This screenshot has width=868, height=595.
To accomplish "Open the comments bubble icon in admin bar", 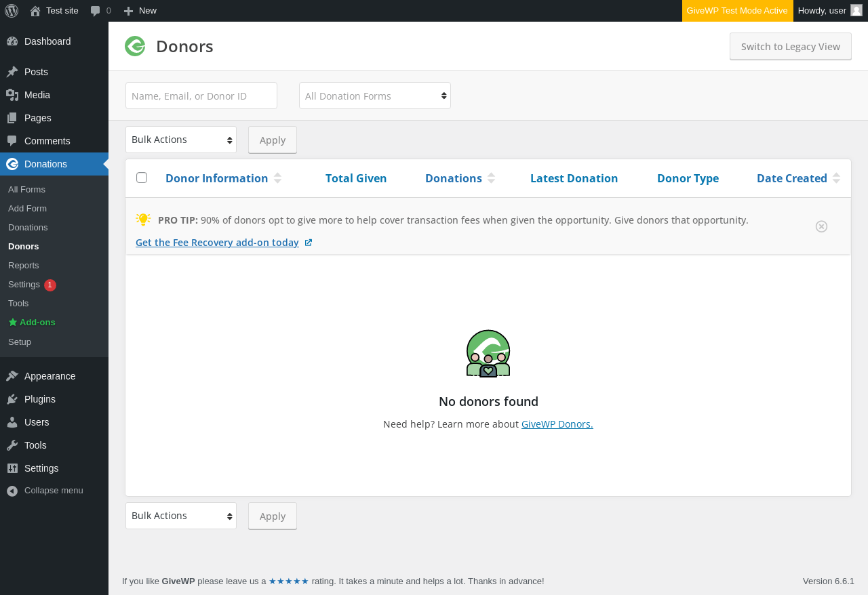I will coord(96,11).
